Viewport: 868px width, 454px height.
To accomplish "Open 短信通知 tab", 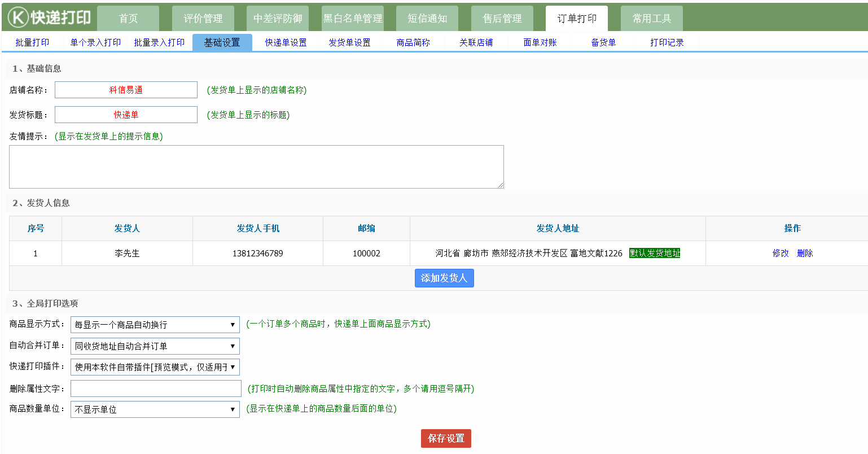I will tap(427, 19).
